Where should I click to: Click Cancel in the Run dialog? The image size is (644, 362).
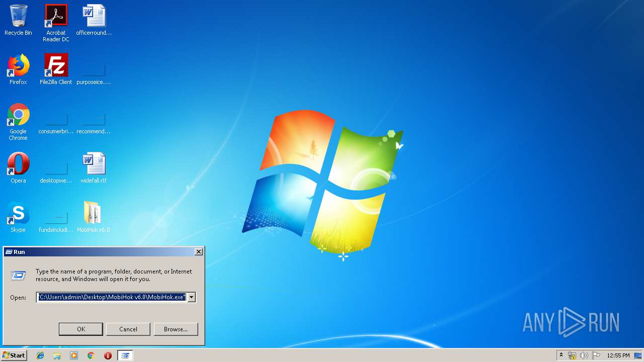coord(128,329)
